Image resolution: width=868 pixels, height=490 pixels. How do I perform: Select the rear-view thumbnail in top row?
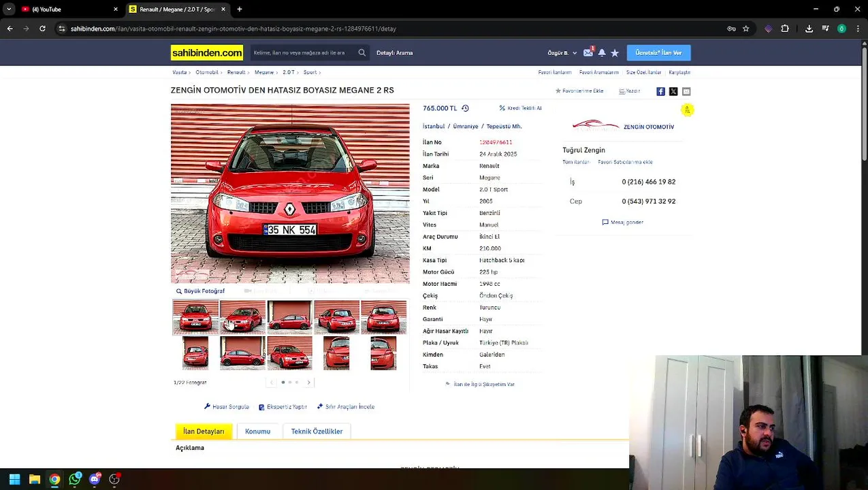[x=383, y=317]
